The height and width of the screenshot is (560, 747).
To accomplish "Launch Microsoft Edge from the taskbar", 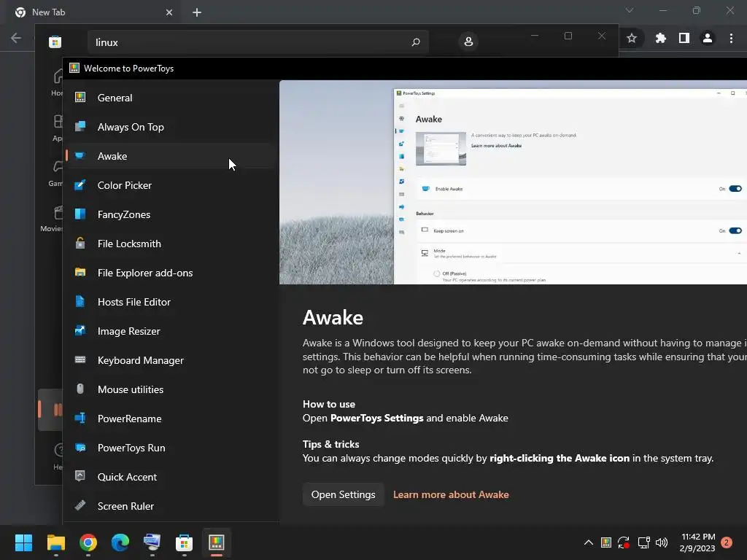I will 120,542.
